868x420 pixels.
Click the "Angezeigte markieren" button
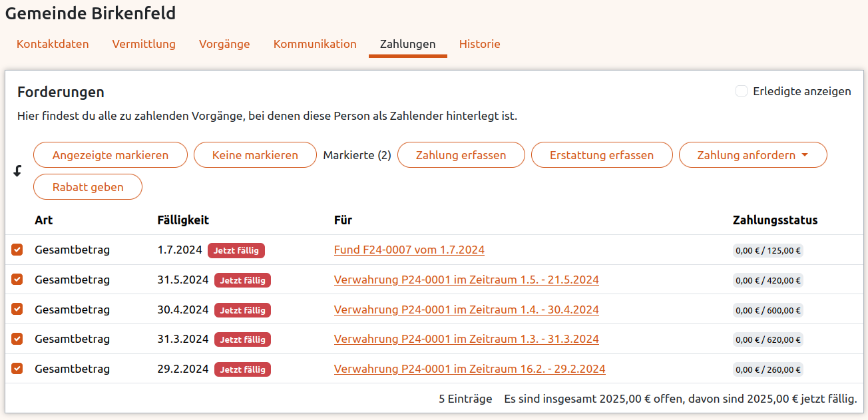coord(110,154)
